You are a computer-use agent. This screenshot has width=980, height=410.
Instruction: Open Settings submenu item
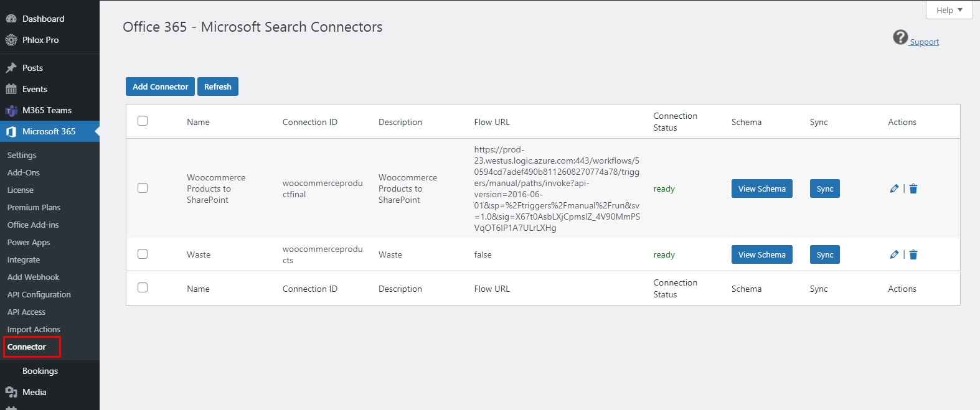(x=22, y=156)
